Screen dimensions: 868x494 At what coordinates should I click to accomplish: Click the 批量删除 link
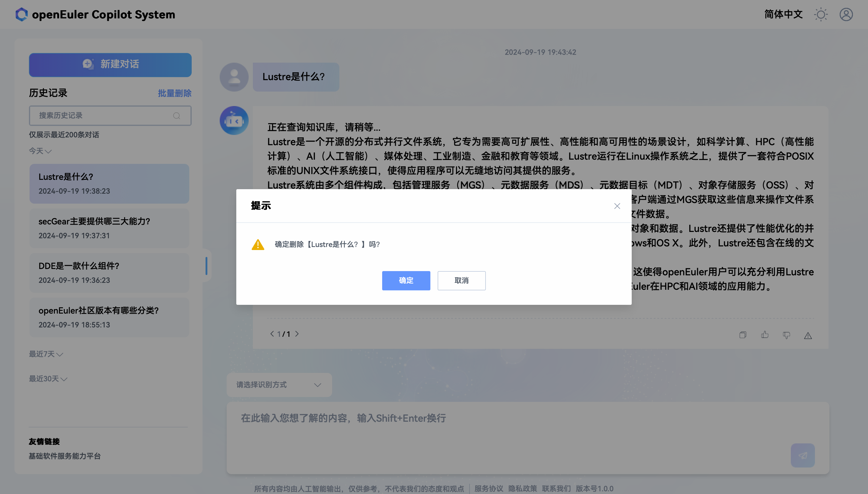pyautogui.click(x=175, y=93)
